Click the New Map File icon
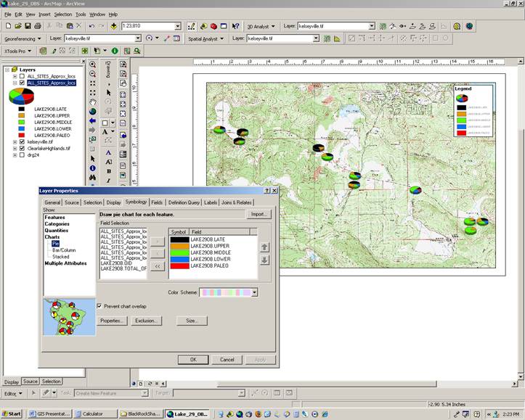This screenshot has width=525, height=420. pos(9,26)
